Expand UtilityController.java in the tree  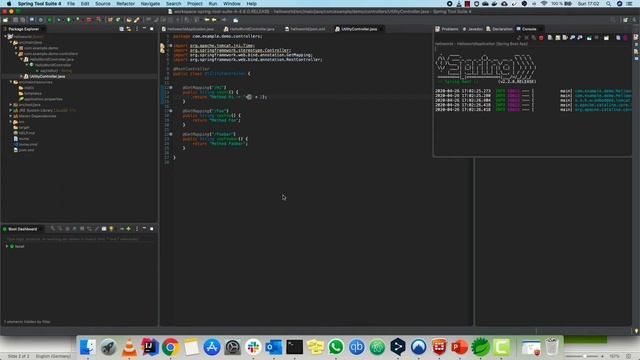pyautogui.click(x=21, y=76)
